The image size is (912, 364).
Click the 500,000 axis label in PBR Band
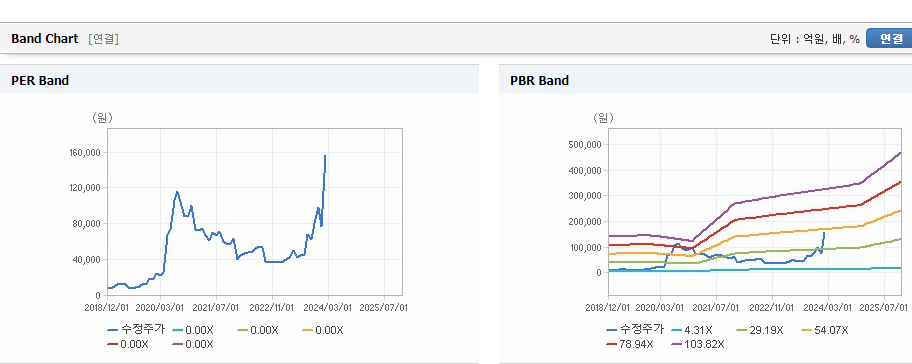585,145
